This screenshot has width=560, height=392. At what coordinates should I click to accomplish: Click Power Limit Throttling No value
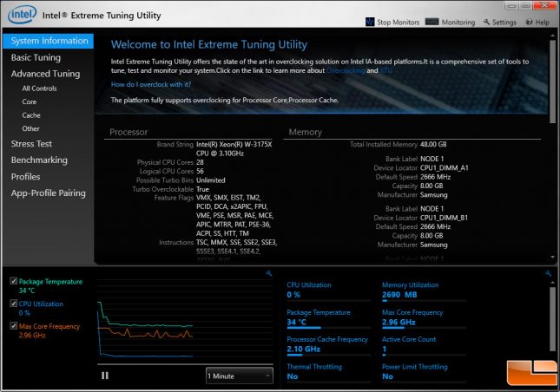pos(387,376)
